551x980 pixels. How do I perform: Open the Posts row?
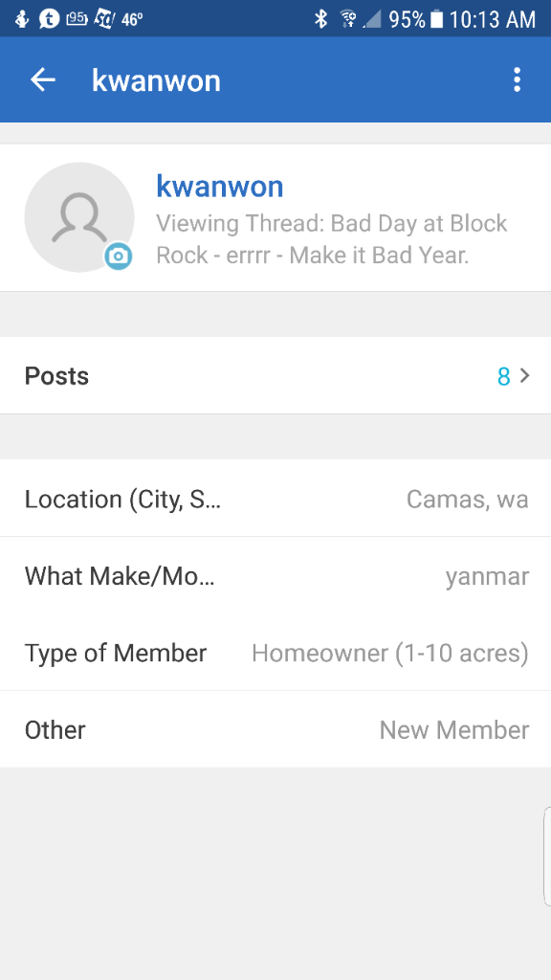click(275, 375)
